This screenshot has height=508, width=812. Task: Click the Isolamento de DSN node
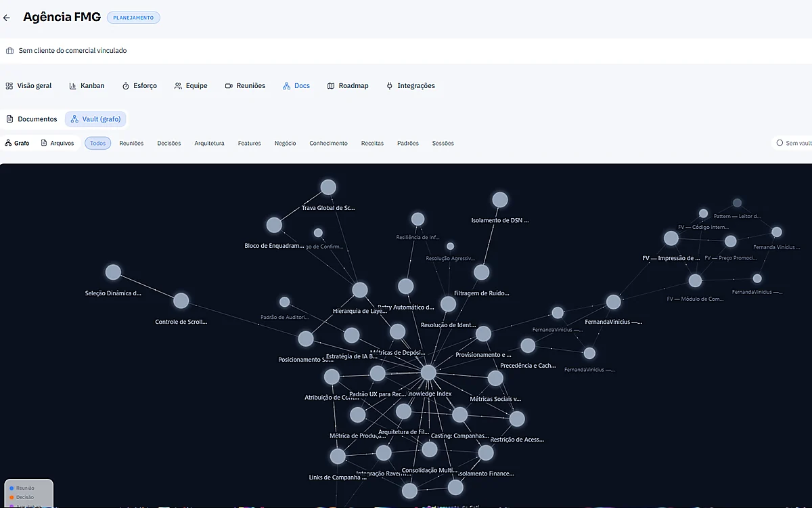pyautogui.click(x=500, y=200)
